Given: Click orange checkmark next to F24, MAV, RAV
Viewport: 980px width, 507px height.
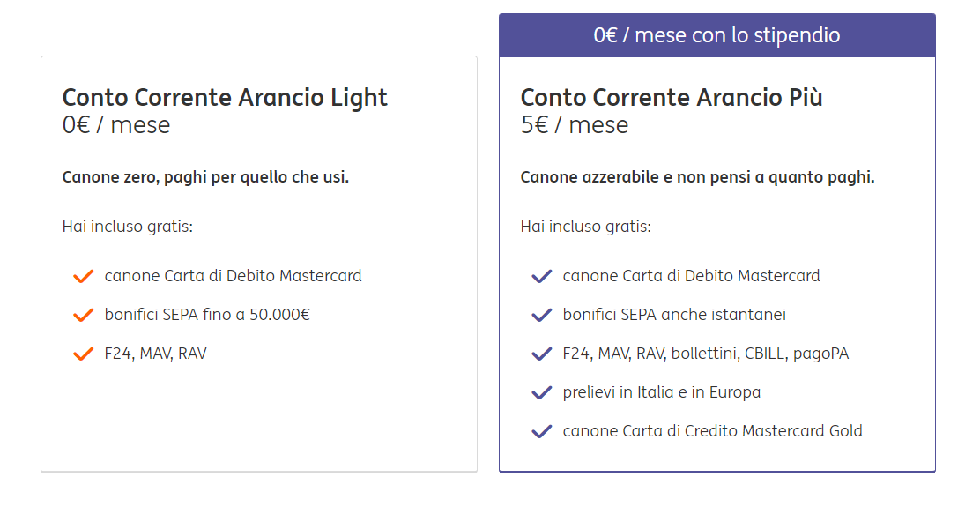Looking at the screenshot, I should pos(84,354).
